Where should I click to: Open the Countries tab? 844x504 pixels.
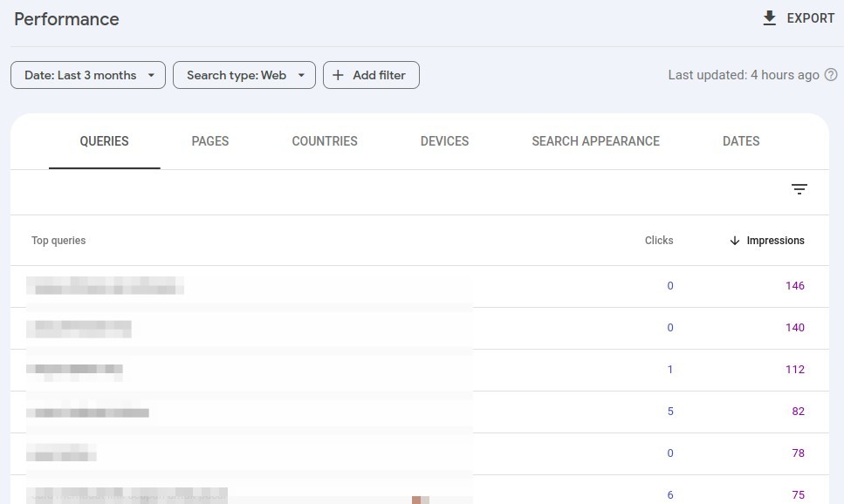click(x=324, y=141)
